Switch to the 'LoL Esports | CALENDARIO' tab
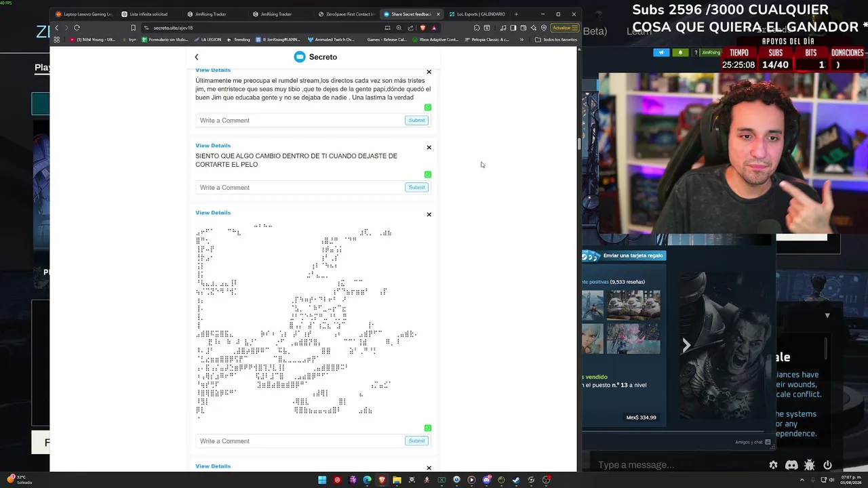 tap(477, 14)
